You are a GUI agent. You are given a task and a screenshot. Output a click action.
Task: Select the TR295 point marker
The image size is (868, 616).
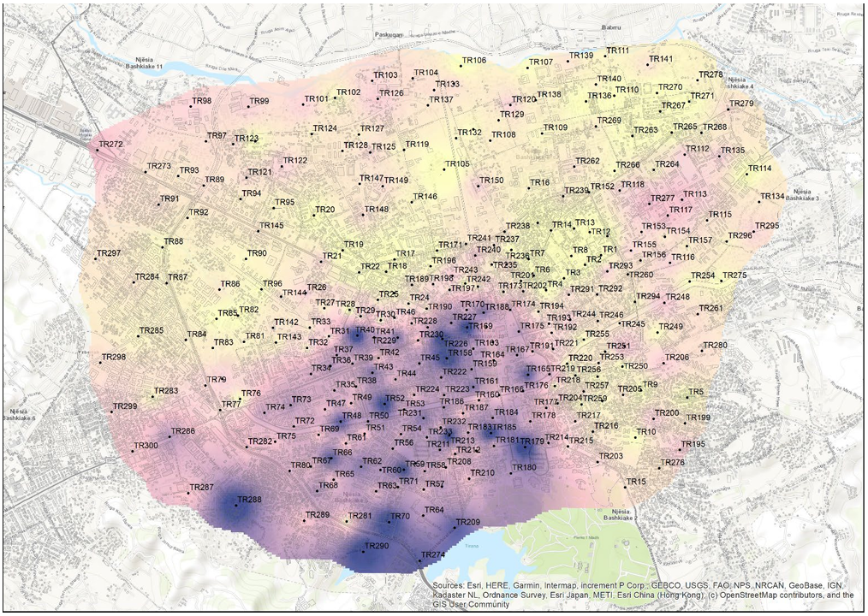[754, 231]
